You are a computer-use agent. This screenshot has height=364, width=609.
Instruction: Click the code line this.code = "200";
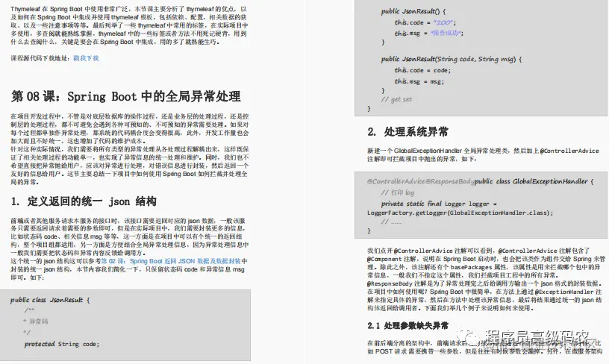(425, 22)
